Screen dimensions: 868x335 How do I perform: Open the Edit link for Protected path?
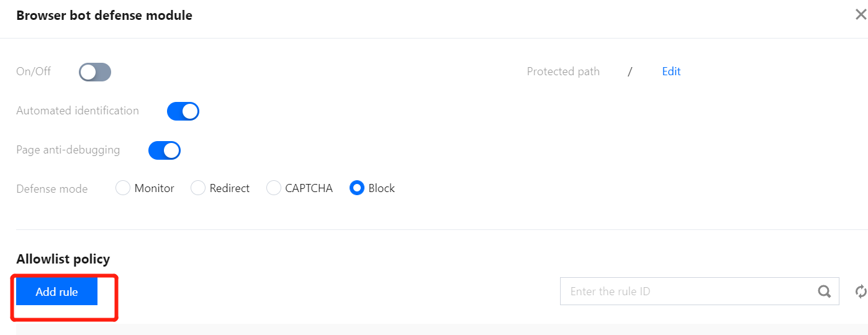671,71
